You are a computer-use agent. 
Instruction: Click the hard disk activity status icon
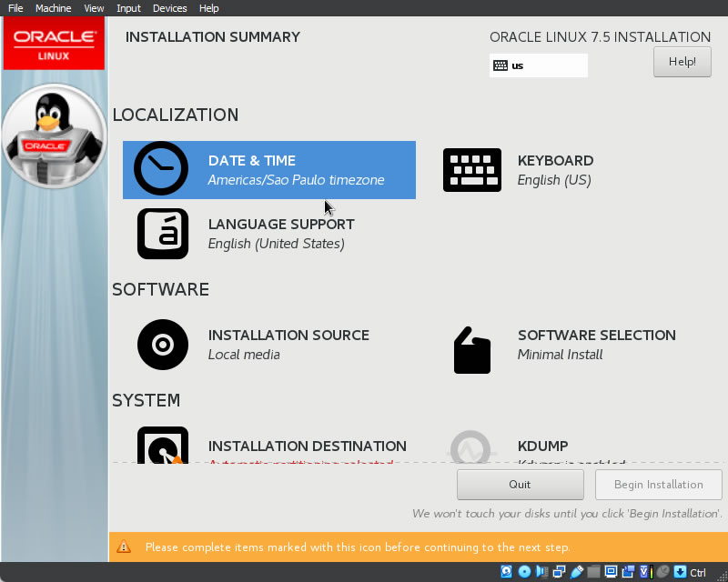click(507, 571)
